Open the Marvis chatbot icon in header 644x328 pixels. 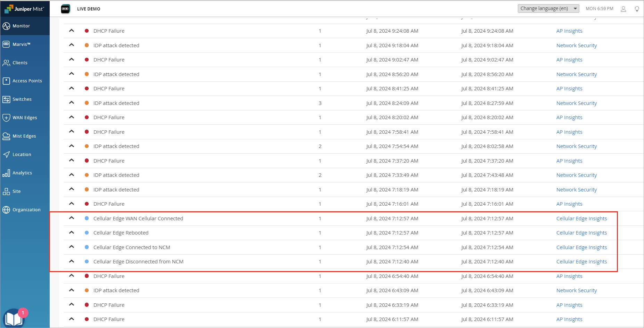65,9
